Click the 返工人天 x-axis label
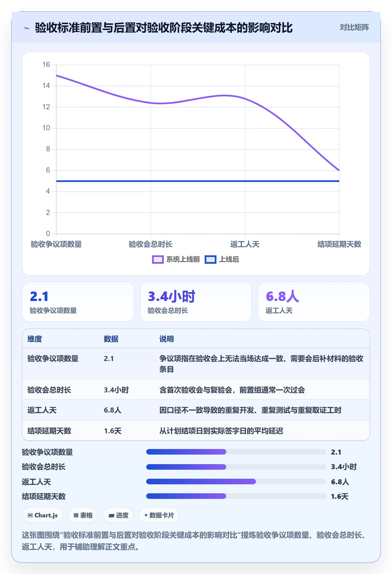392x574 pixels. pos(245,244)
